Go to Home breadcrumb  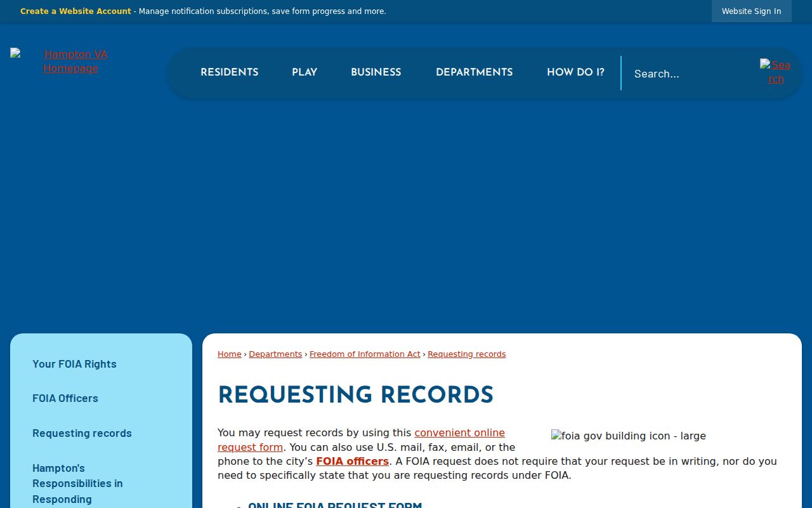coord(230,354)
